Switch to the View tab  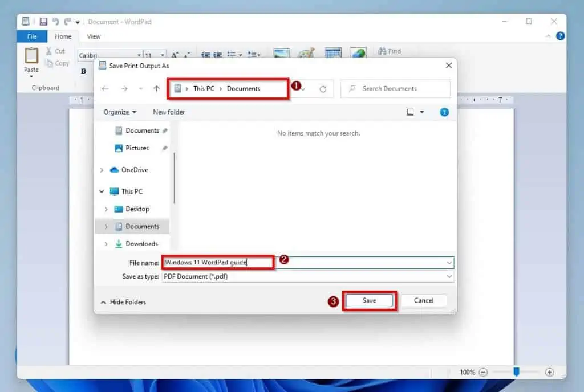click(x=93, y=36)
